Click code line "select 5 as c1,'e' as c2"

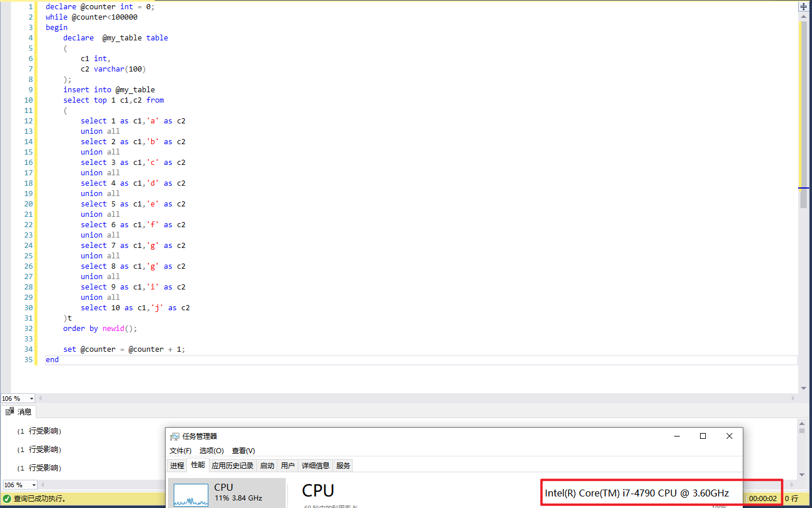[x=133, y=204]
